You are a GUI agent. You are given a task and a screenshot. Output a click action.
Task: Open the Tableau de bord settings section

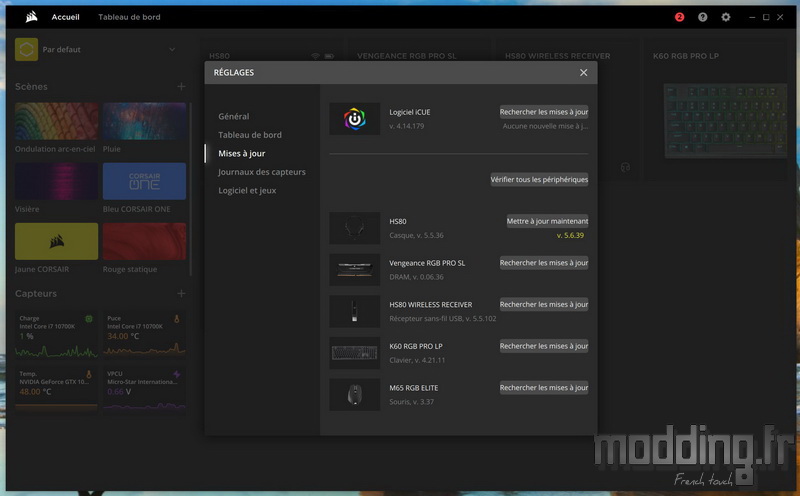tap(250, 135)
